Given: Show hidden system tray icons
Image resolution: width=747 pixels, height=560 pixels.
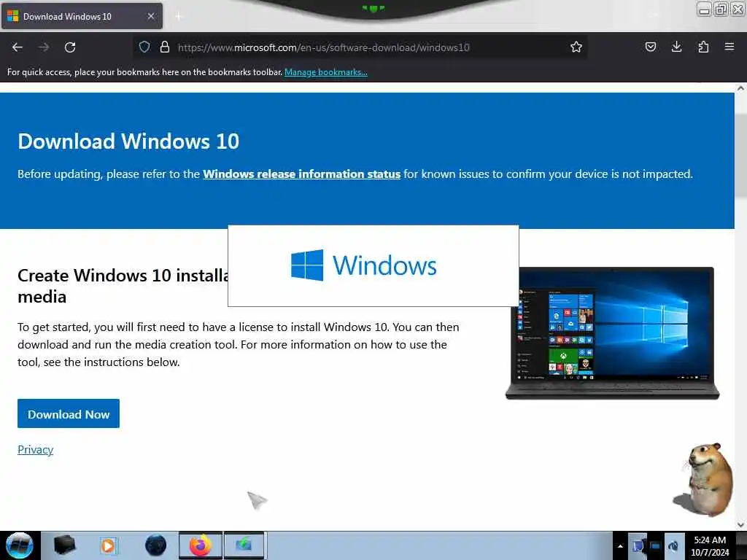Looking at the screenshot, I should pyautogui.click(x=620, y=546).
